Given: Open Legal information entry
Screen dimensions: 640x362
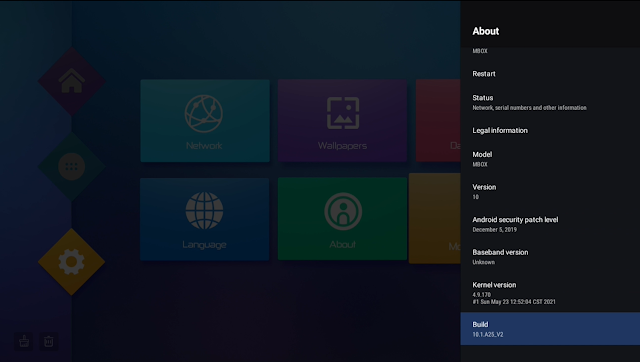Looking at the screenshot, I should click(550, 131).
